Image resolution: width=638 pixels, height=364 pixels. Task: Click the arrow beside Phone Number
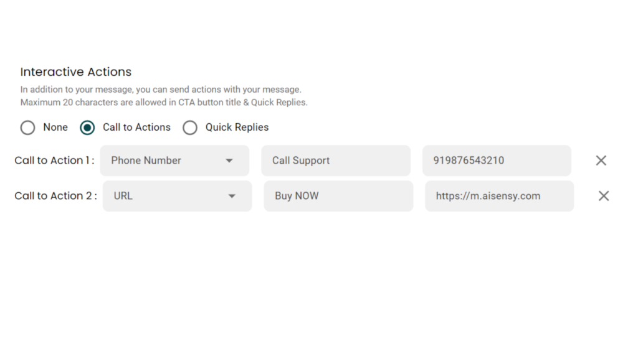[229, 161]
